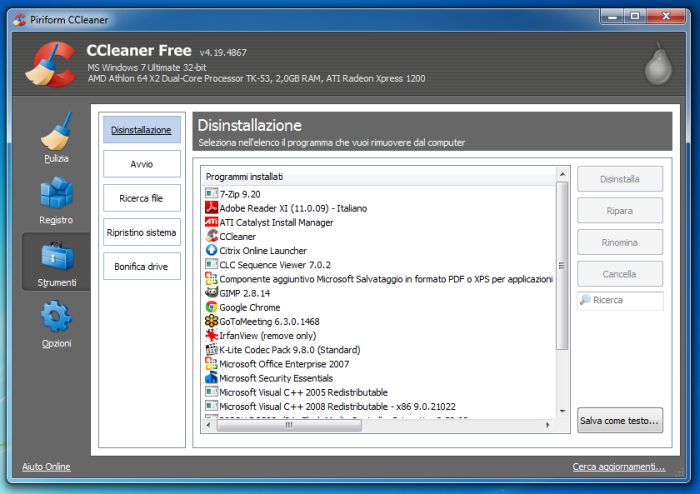The width and height of the screenshot is (700, 494).
Task: Click the Microsoft Office Enterprise 2007 icon
Action: point(211,363)
